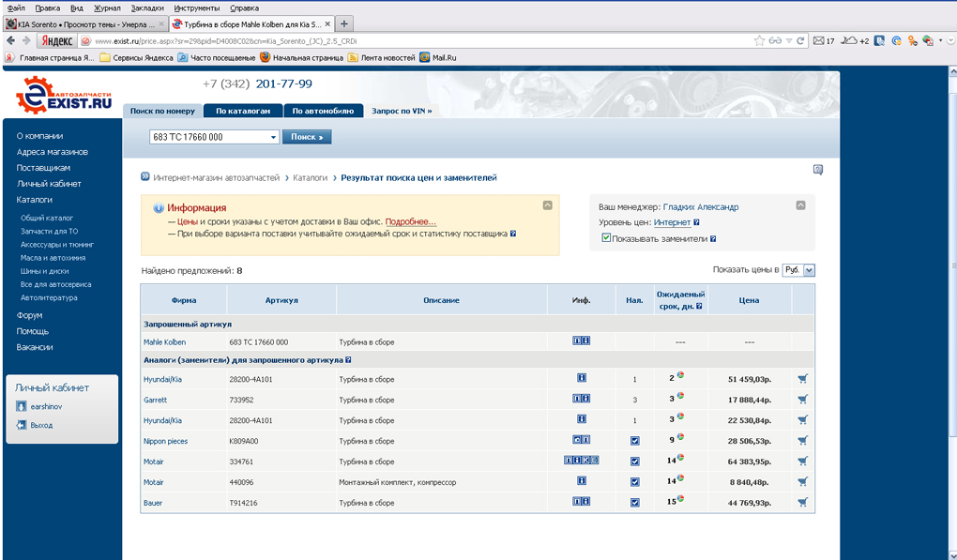Click the info icon in Motair 440096 row

tap(582, 481)
